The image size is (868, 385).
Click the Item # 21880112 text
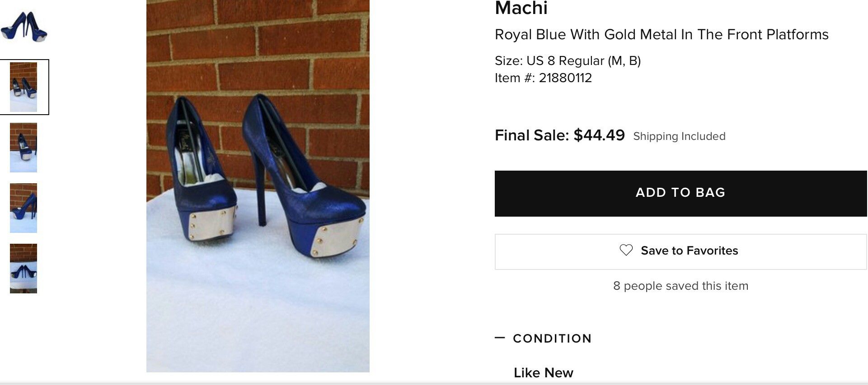[543, 78]
